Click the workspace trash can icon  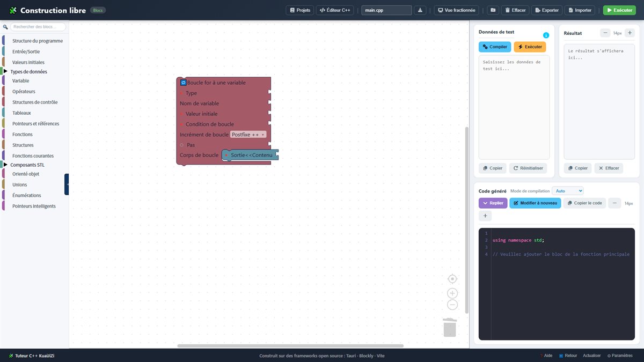(450, 327)
